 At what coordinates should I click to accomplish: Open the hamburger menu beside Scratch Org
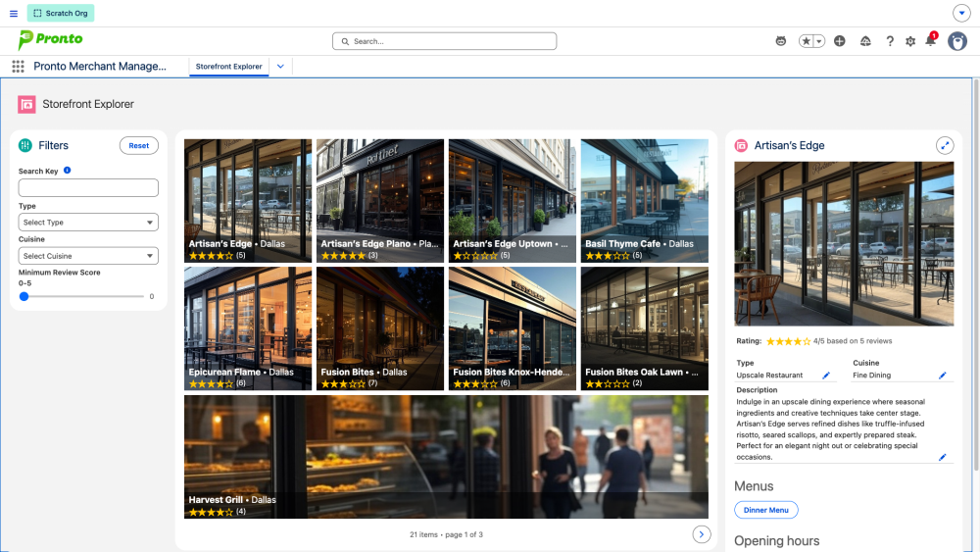pyautogui.click(x=13, y=13)
